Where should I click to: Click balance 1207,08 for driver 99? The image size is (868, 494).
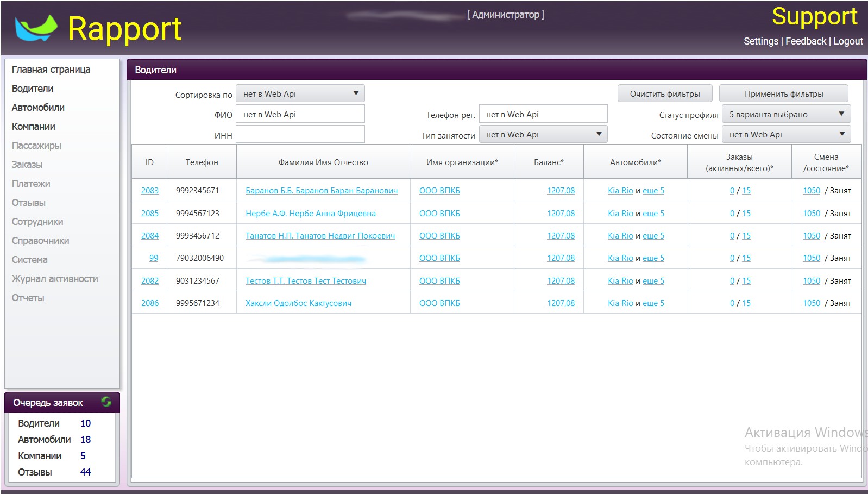561,258
